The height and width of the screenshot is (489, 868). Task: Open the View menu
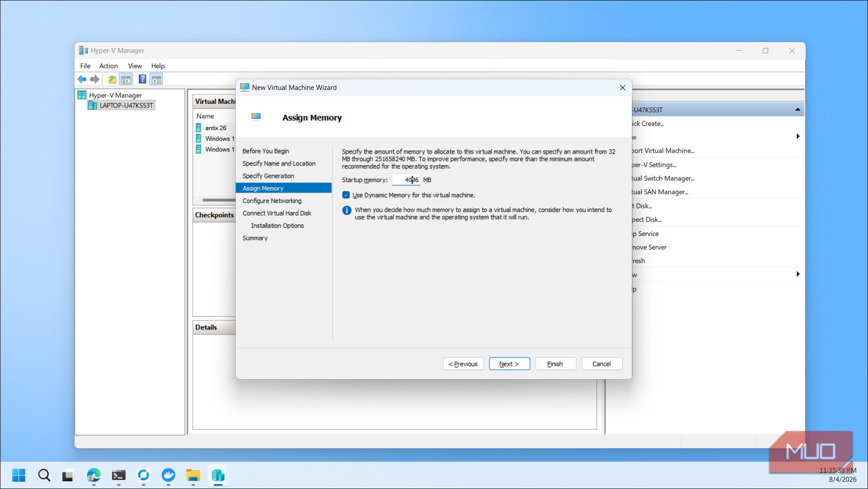pyautogui.click(x=135, y=66)
